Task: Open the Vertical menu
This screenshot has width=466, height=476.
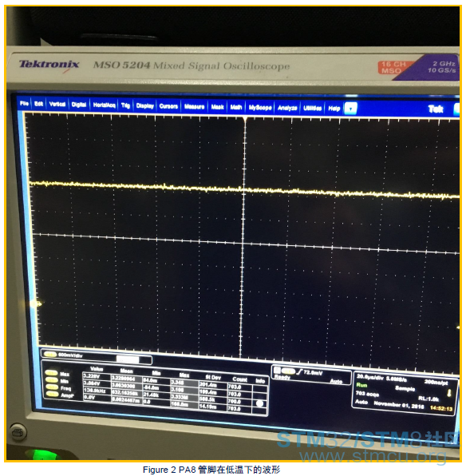Action: pyautogui.click(x=57, y=104)
